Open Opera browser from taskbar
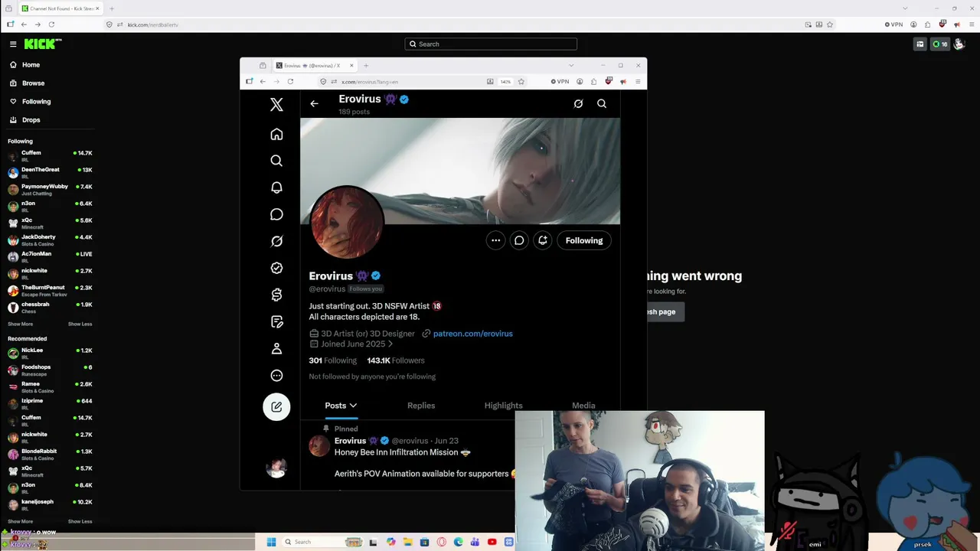This screenshot has width=980, height=551. point(441,542)
